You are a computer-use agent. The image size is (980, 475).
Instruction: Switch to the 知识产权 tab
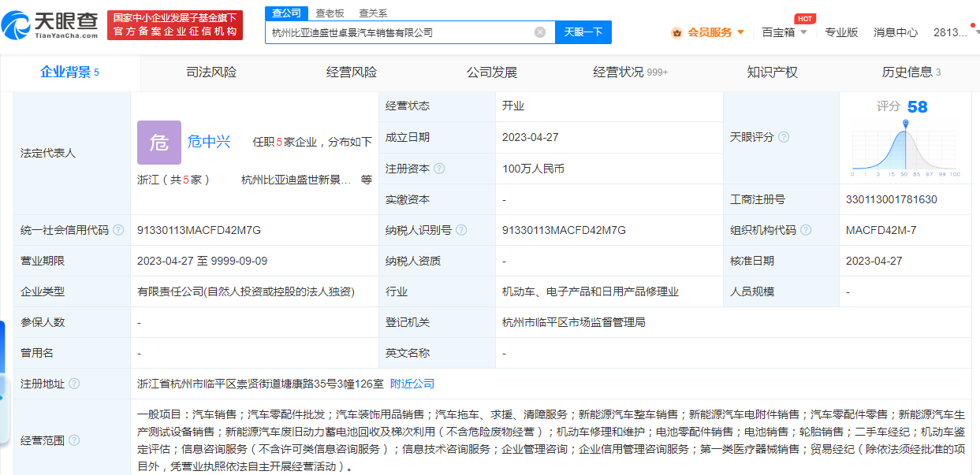click(x=773, y=72)
